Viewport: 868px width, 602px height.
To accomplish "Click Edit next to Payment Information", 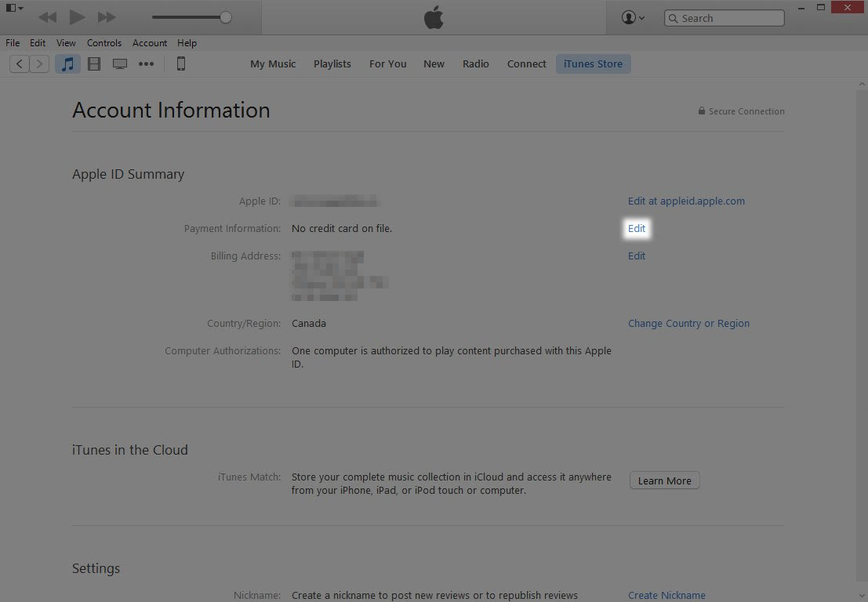I will coord(637,228).
